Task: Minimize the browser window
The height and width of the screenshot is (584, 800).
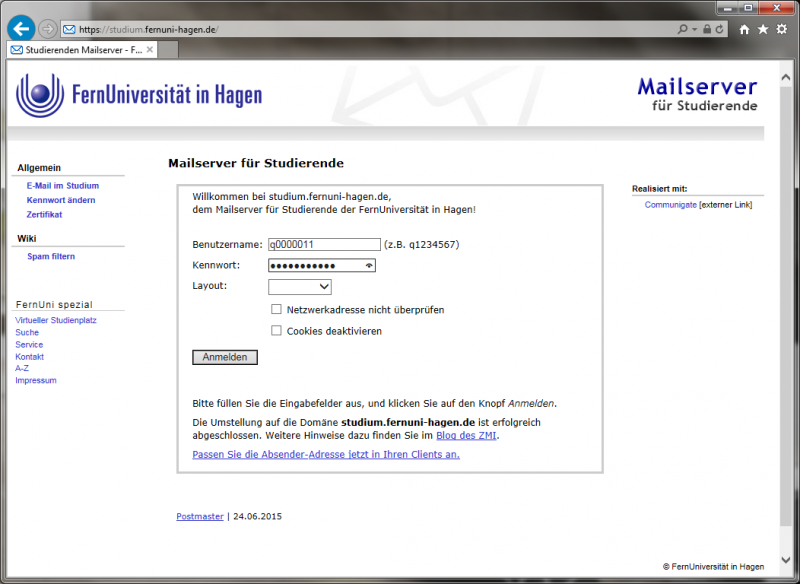Action: [x=728, y=8]
